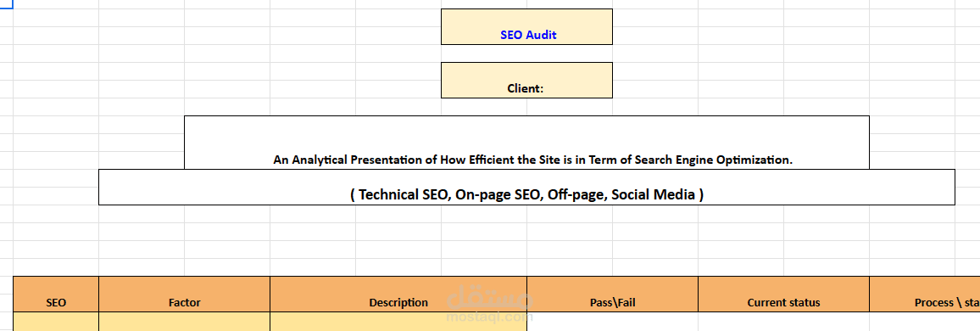Click the Current status column header
This screenshot has height=331, width=980.
coord(784,295)
